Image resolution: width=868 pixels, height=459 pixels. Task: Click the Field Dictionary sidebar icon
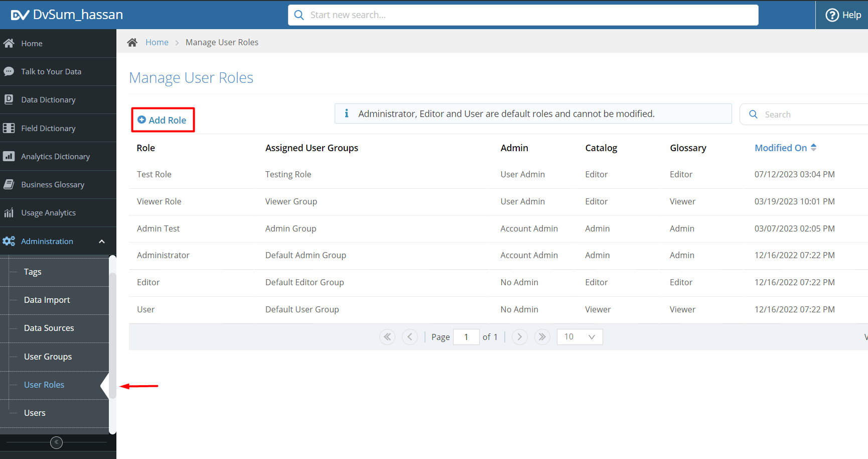coord(9,128)
